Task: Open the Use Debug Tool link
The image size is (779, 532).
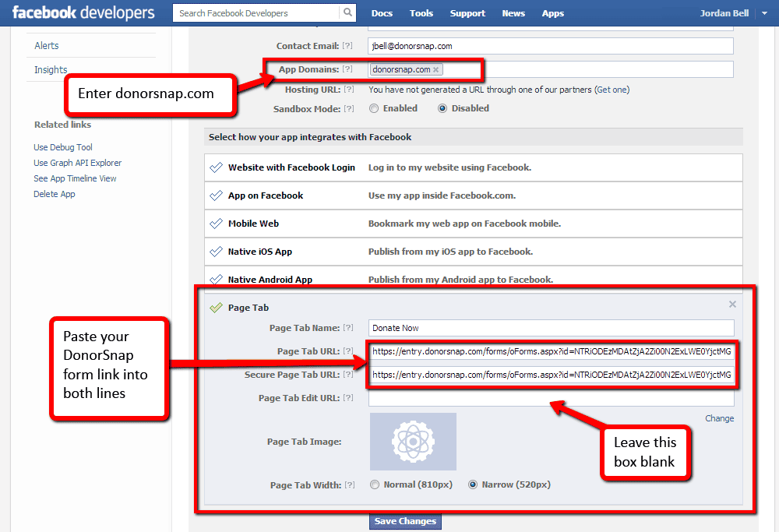Action: [63, 147]
